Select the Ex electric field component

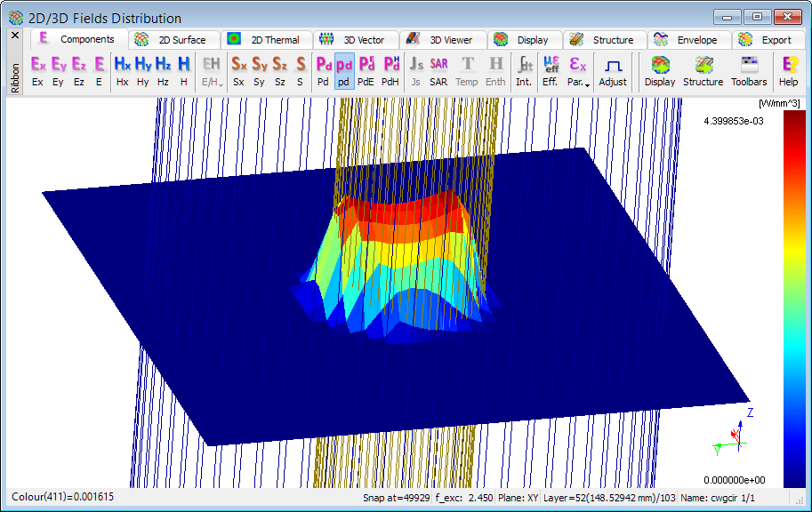pyautogui.click(x=37, y=70)
